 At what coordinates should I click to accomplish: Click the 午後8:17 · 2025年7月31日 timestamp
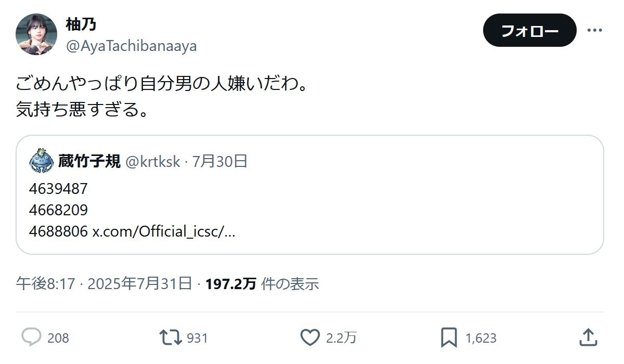[x=104, y=283]
